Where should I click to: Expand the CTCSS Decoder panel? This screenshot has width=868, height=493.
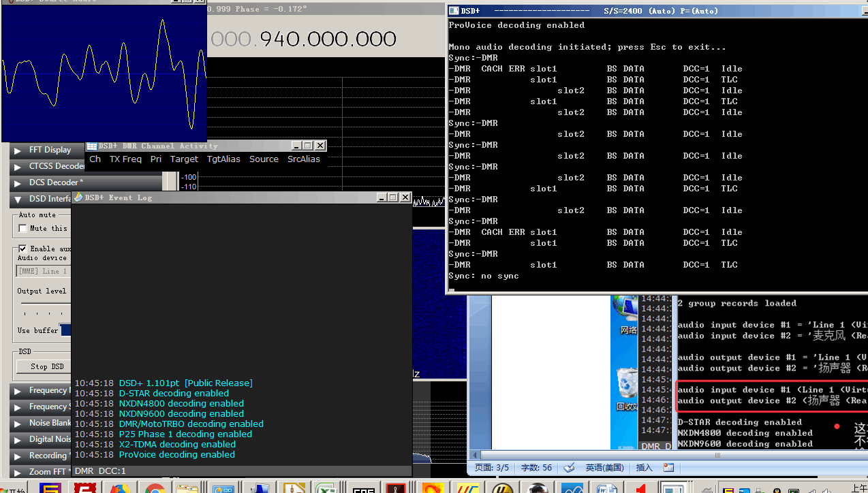click(18, 167)
